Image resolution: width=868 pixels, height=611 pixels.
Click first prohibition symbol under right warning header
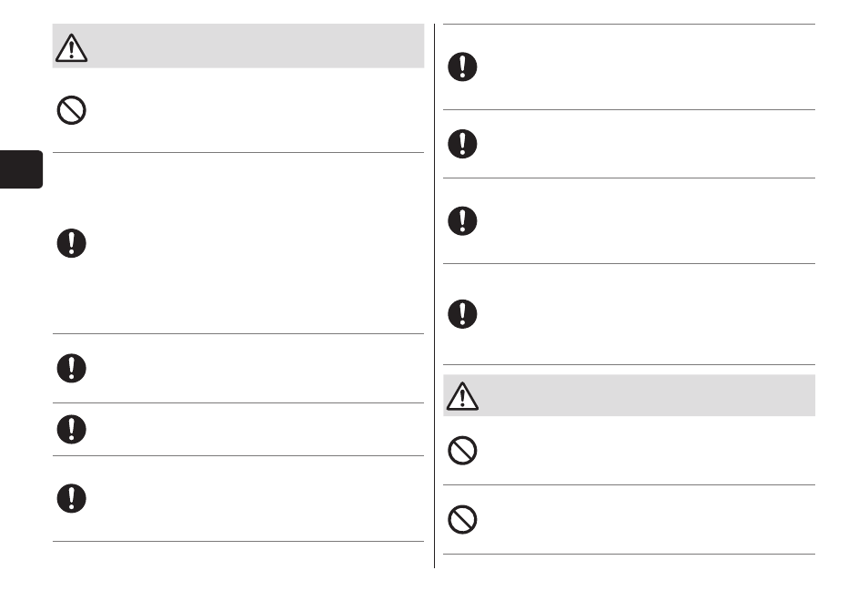point(462,451)
